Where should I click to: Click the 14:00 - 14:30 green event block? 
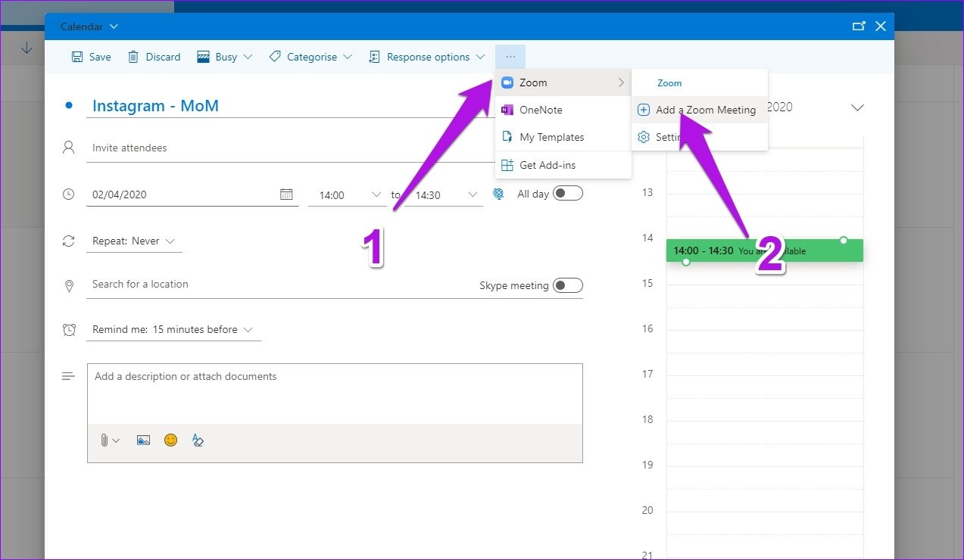[x=764, y=250]
